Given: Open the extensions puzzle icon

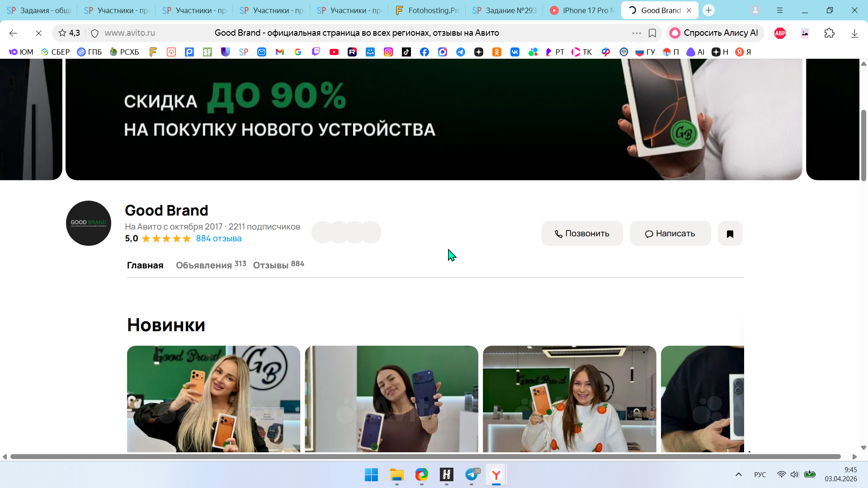Looking at the screenshot, I should pos(830,33).
